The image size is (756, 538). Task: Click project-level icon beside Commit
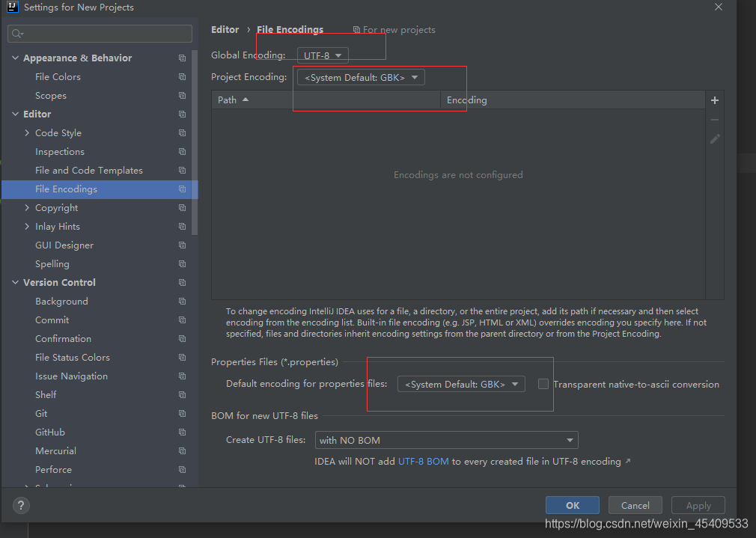point(182,320)
